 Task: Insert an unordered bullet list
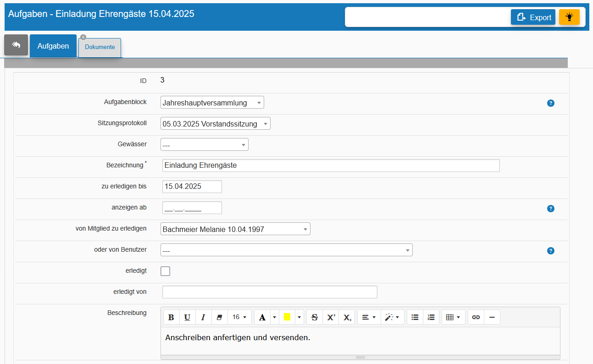(415, 317)
